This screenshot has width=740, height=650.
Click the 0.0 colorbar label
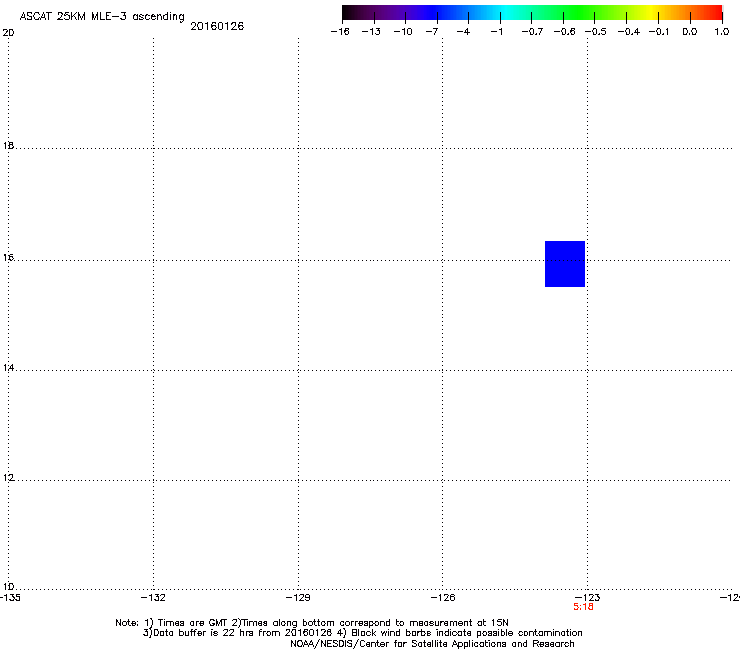click(x=690, y=32)
